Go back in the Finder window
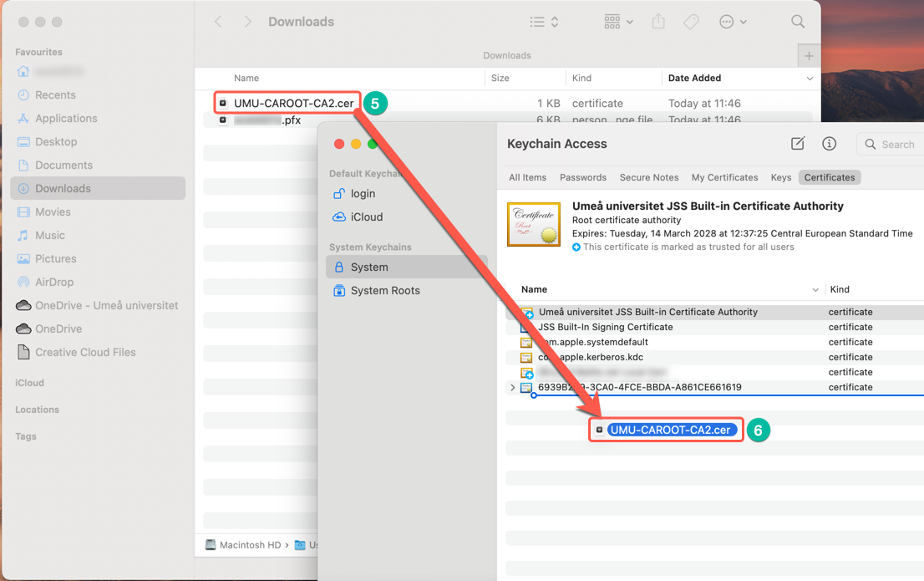This screenshot has width=924, height=581. 218,22
